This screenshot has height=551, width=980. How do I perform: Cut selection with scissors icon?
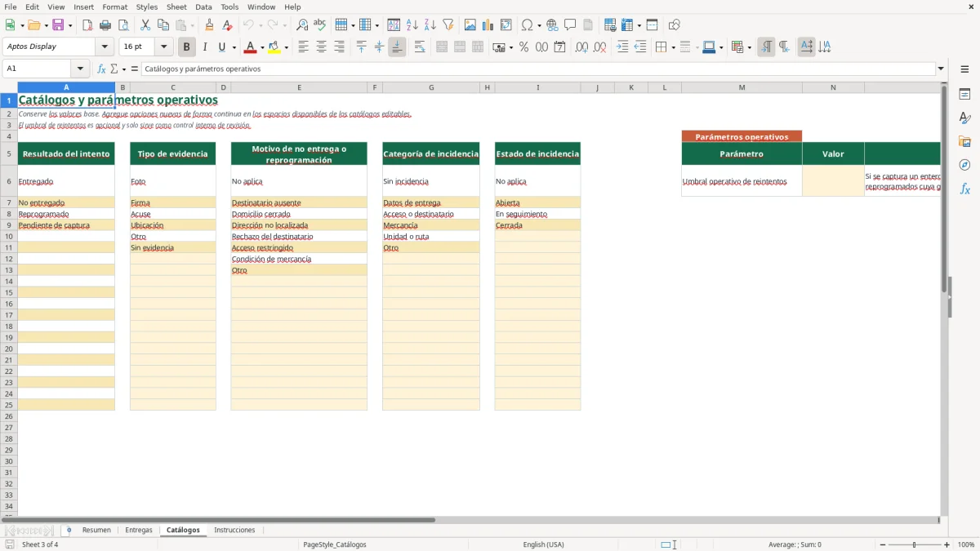145,25
